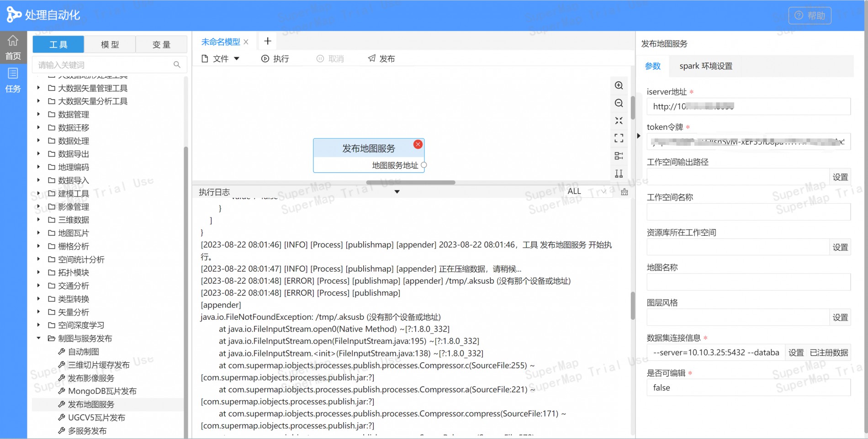Image resolution: width=868 pixels, height=439 pixels.
Task: Add a new model tab with plus
Action: coord(268,41)
